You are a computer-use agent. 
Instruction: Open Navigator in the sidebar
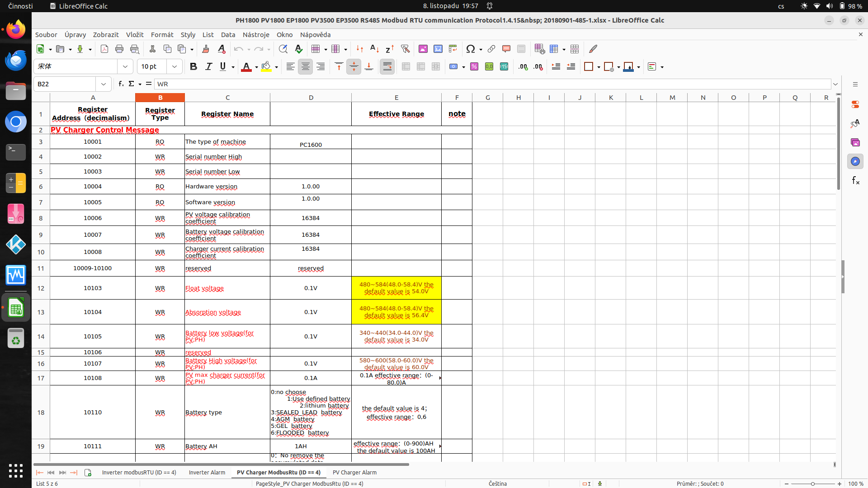[855, 161]
